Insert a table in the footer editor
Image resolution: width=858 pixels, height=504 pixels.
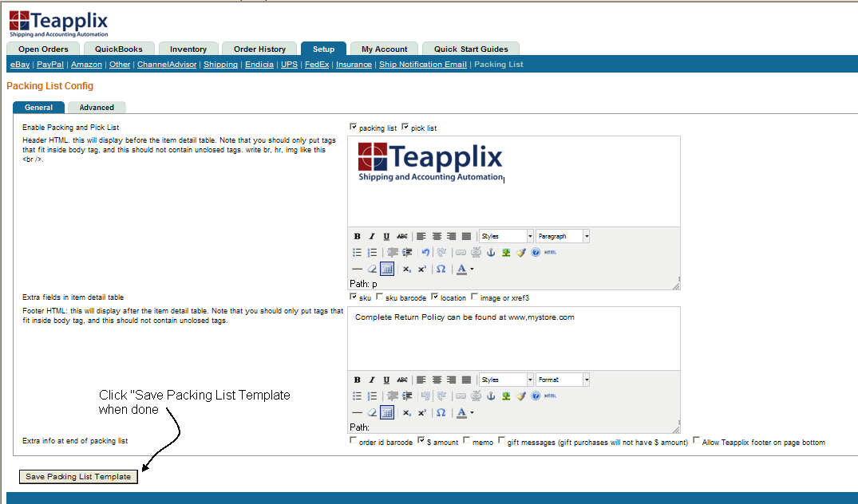pos(387,413)
